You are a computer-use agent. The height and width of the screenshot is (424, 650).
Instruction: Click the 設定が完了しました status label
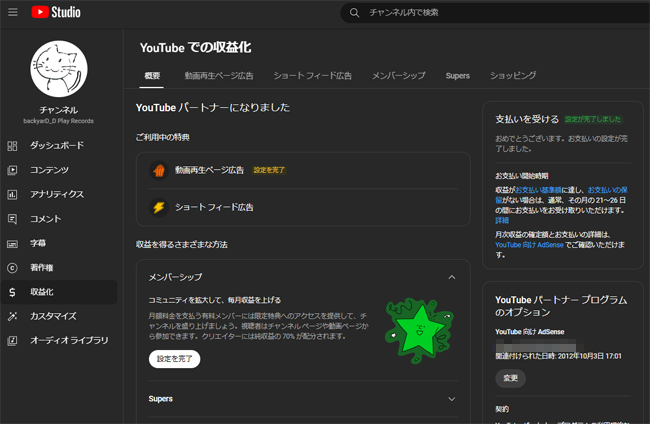point(593,119)
